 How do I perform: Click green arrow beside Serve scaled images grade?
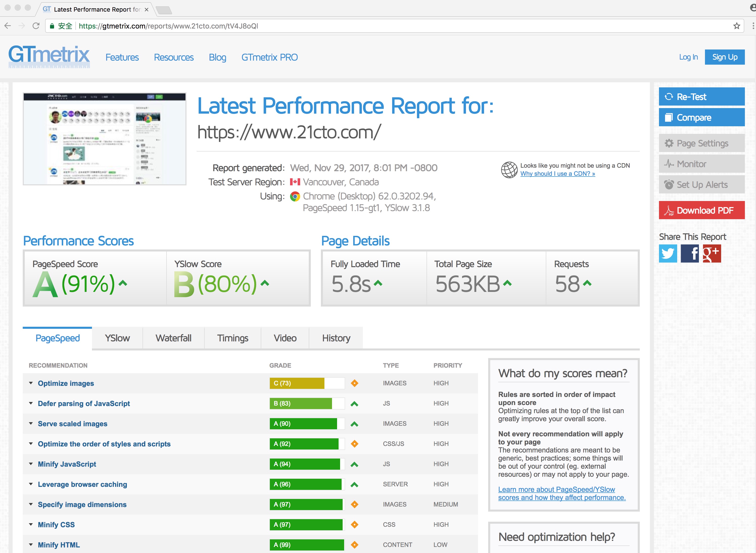coord(355,424)
